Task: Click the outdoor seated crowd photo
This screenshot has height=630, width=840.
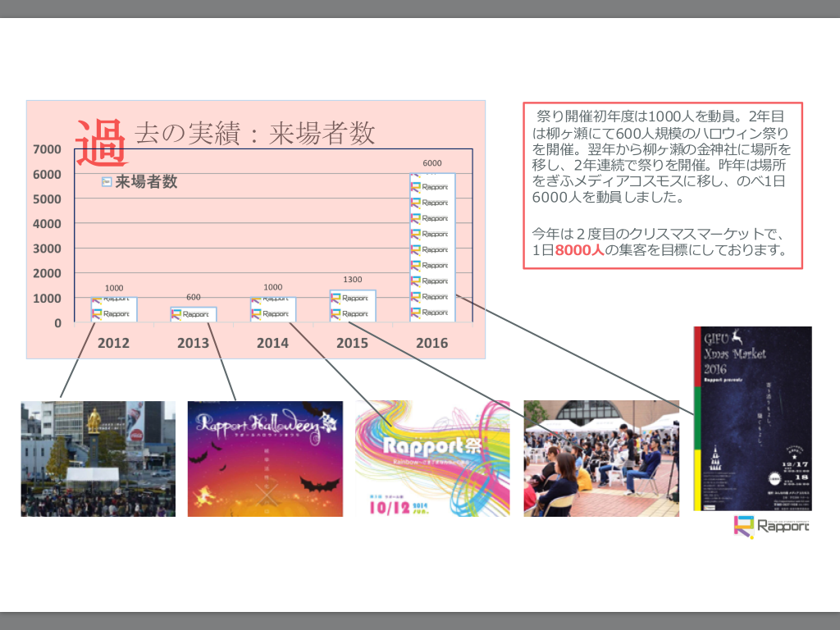Action: [x=601, y=459]
